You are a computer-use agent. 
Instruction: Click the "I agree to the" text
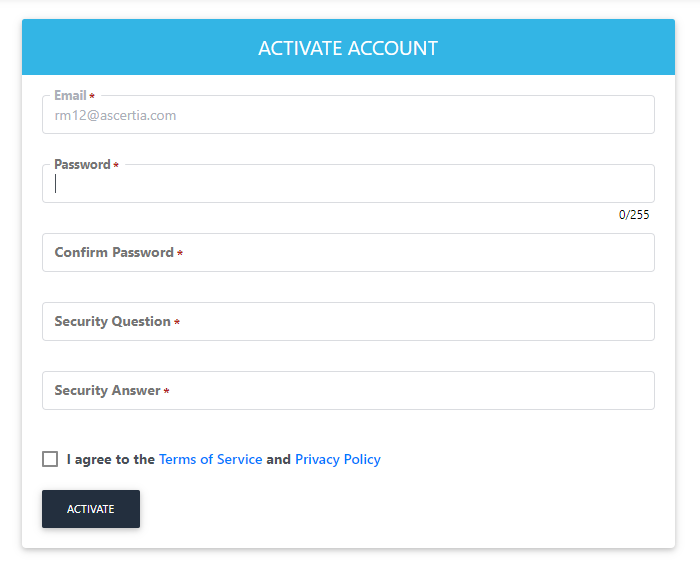pos(110,460)
